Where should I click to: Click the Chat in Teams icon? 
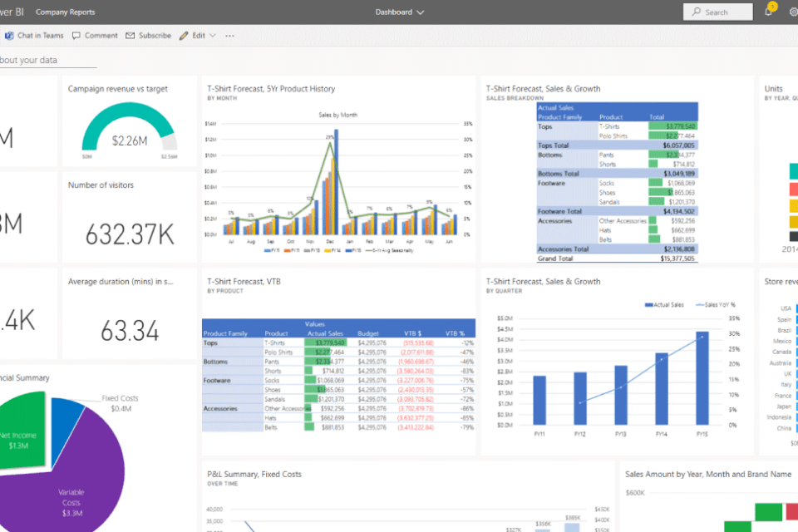(8, 36)
